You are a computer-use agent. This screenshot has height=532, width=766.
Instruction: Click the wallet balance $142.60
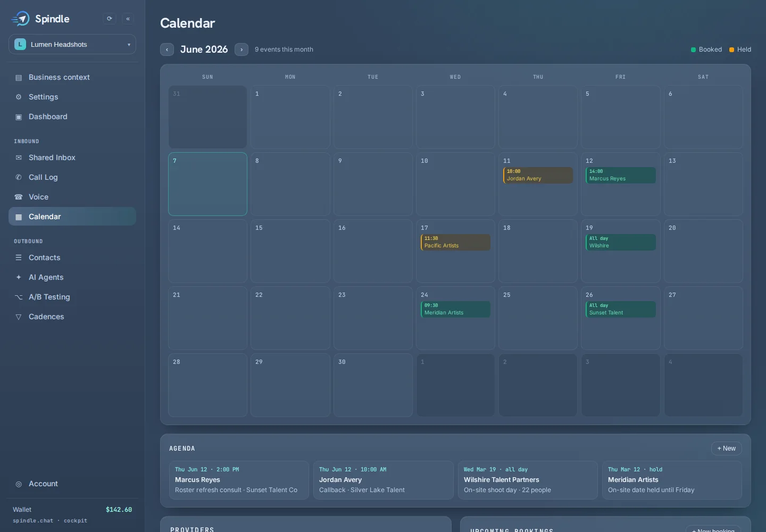[119, 510]
